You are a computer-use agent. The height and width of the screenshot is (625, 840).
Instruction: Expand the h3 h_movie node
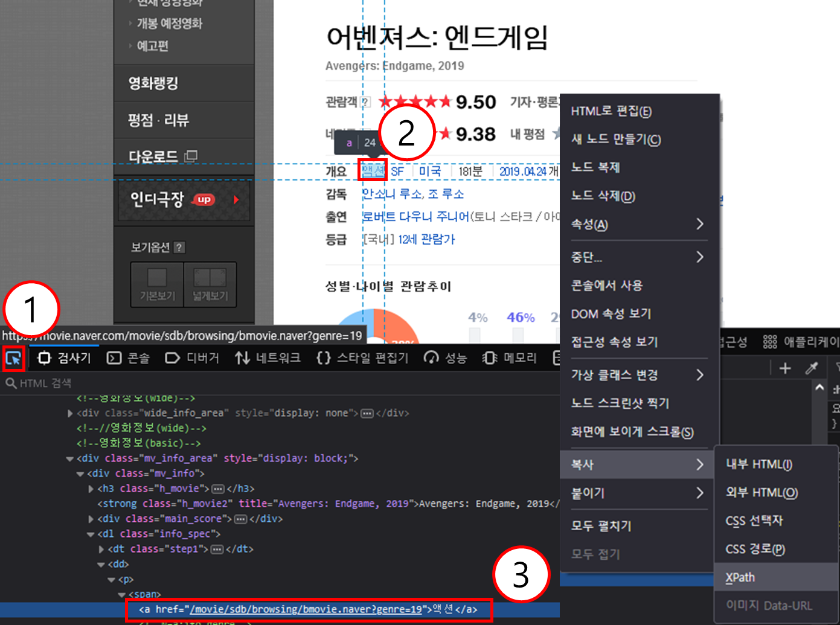pyautogui.click(x=91, y=489)
